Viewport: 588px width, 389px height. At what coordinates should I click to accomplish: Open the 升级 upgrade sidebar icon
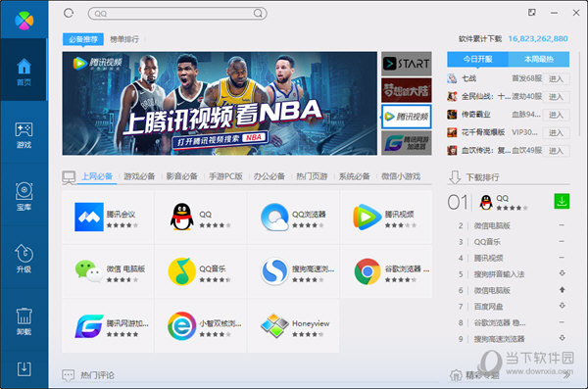click(24, 259)
